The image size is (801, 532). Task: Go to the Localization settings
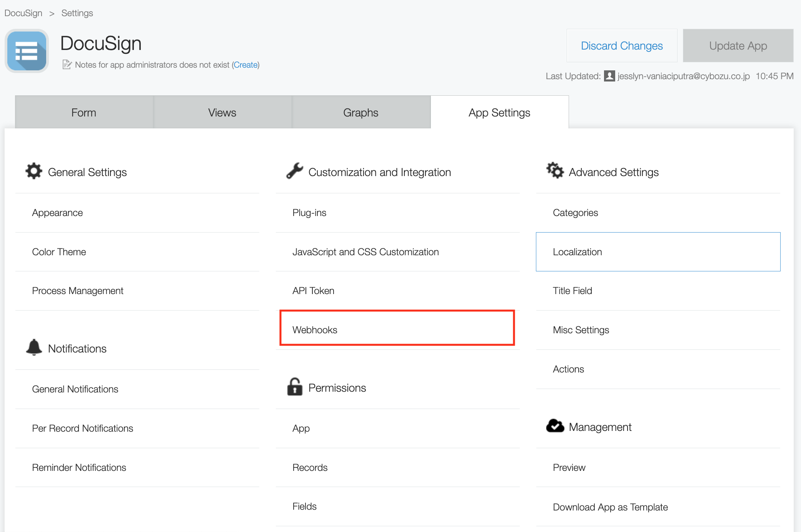click(x=577, y=252)
